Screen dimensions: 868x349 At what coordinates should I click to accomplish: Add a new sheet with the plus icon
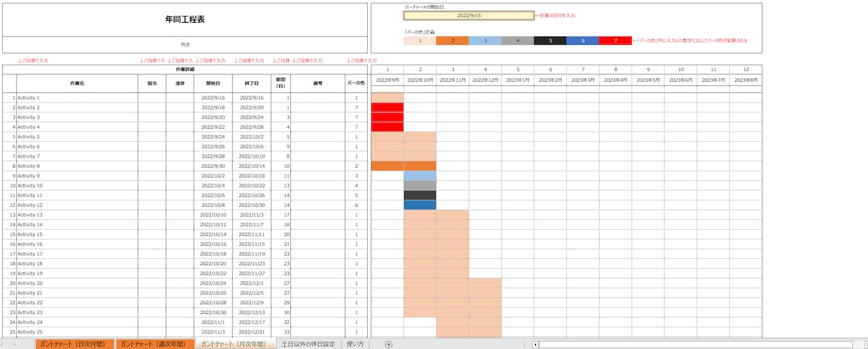pyautogui.click(x=388, y=344)
